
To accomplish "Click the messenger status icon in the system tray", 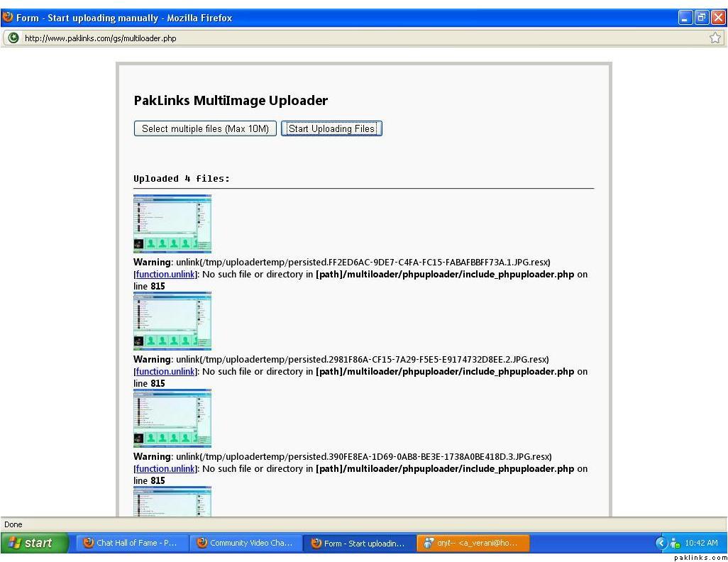I will (675, 544).
